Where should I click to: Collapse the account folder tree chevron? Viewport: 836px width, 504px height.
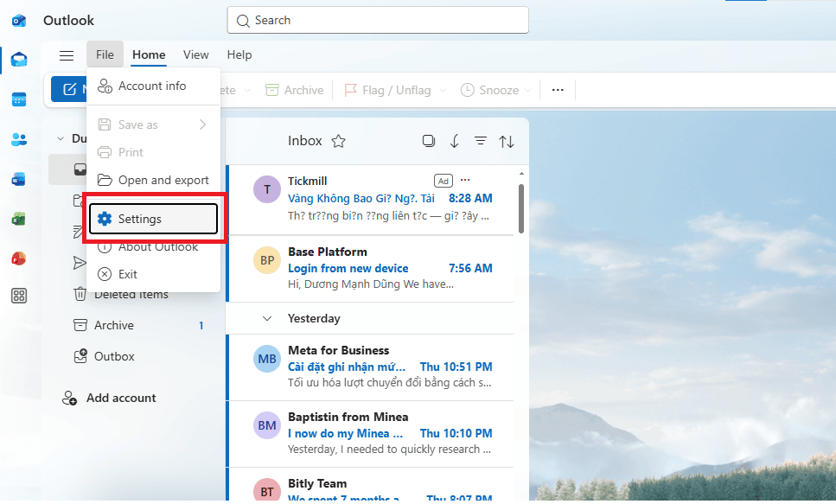pyautogui.click(x=61, y=138)
